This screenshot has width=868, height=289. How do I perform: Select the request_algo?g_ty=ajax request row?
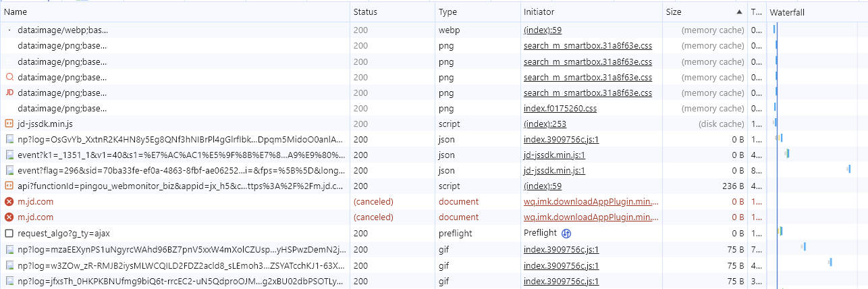pos(63,233)
